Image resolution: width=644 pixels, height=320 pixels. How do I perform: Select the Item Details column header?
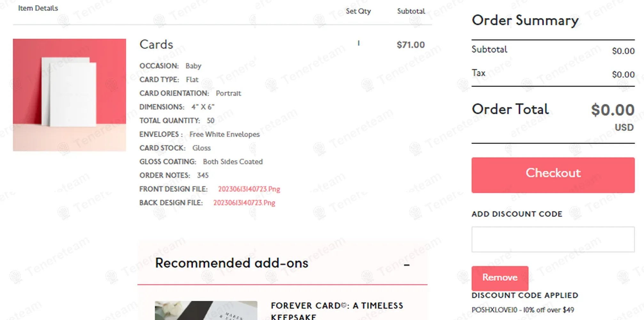(38, 8)
